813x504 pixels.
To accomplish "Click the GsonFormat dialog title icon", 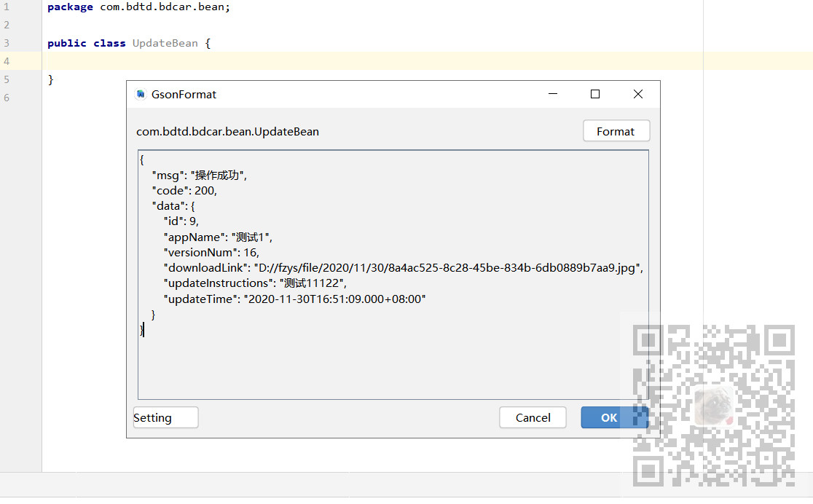I will click(x=141, y=94).
